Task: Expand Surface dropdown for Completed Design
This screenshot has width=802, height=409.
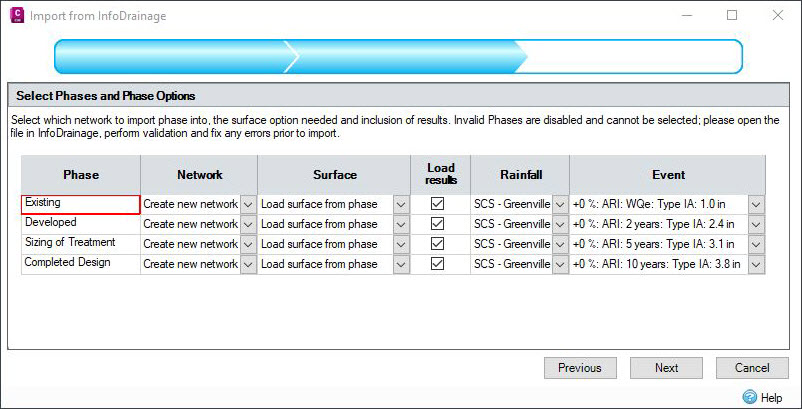Action: point(401,264)
